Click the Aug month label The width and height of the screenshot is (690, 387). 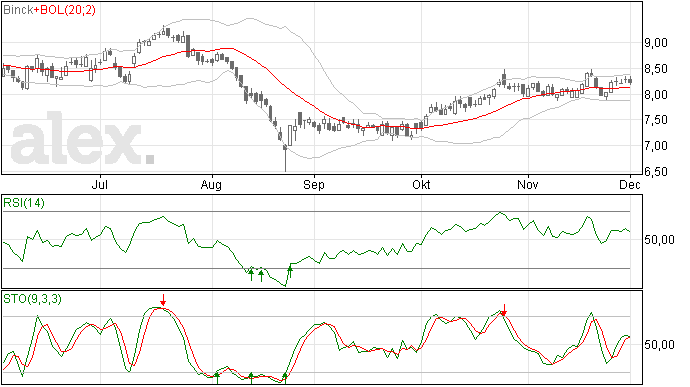point(211,185)
